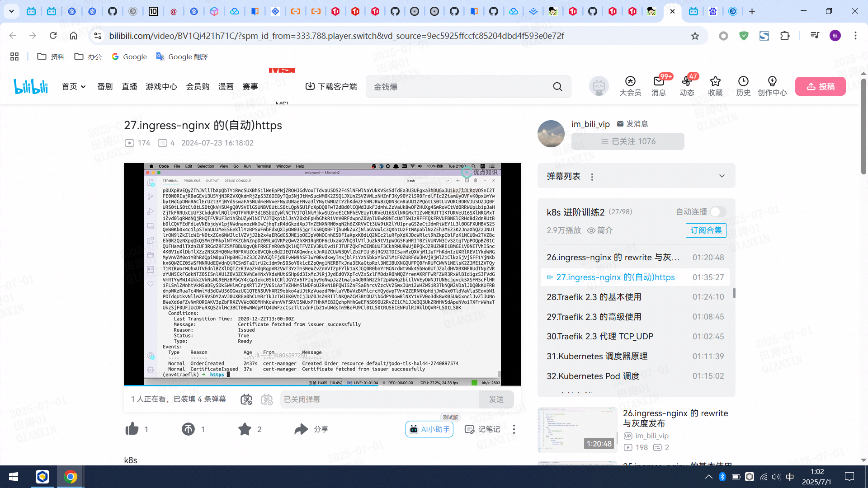Select 28.Traefik 2.3 的基本使用 episode

(x=594, y=297)
